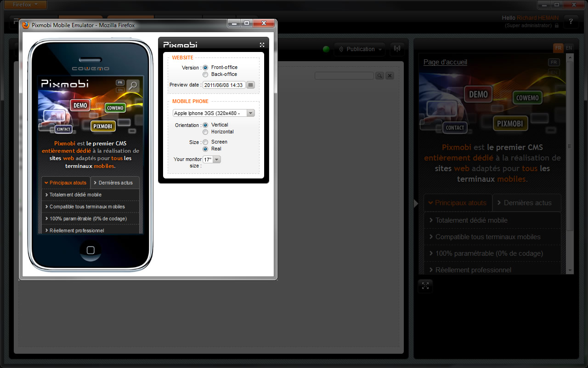Click the search text field in the background window
The image size is (588, 368).
click(344, 75)
